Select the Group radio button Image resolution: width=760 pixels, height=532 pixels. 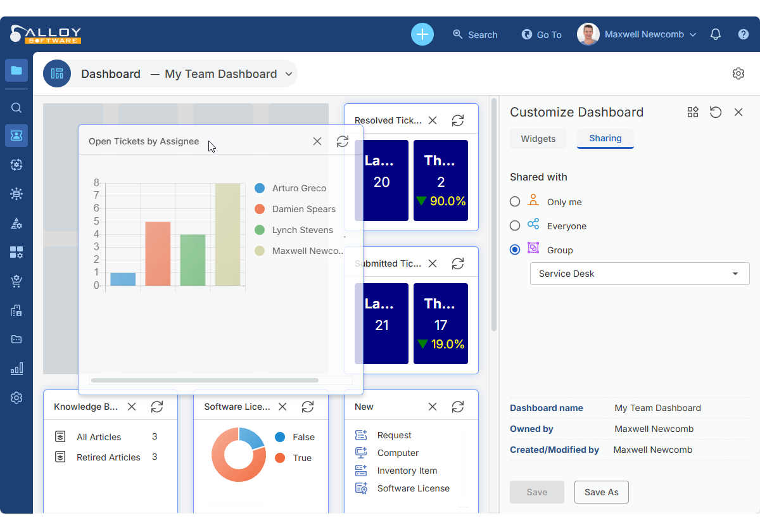(515, 250)
